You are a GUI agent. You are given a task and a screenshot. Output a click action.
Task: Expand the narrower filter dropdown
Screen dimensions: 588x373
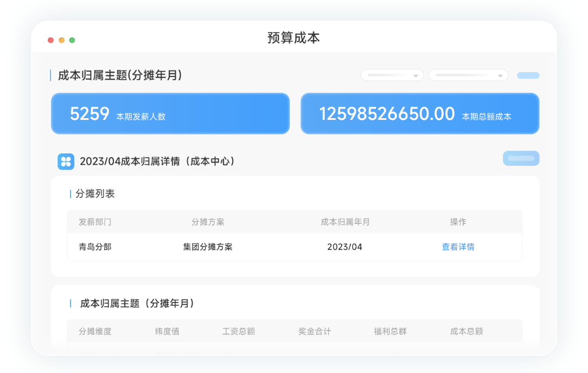coord(392,75)
